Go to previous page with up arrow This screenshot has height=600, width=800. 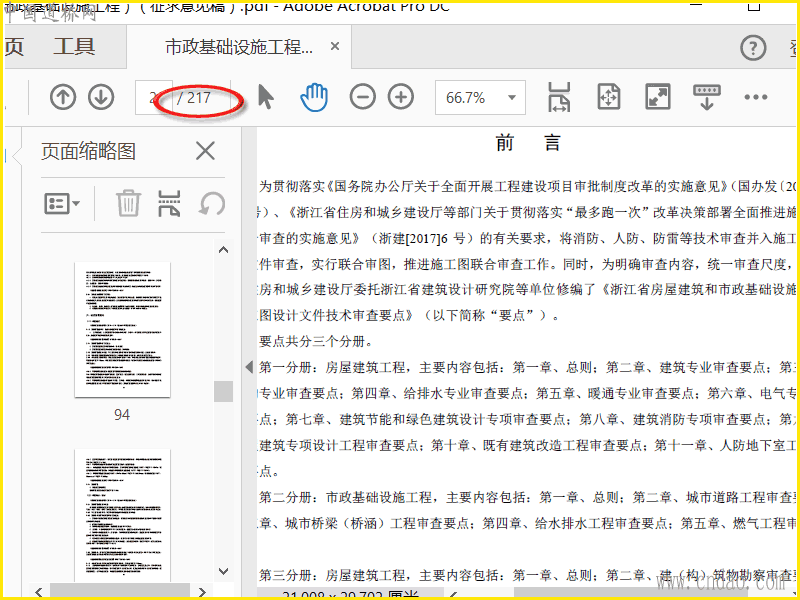pyautogui.click(x=63, y=97)
